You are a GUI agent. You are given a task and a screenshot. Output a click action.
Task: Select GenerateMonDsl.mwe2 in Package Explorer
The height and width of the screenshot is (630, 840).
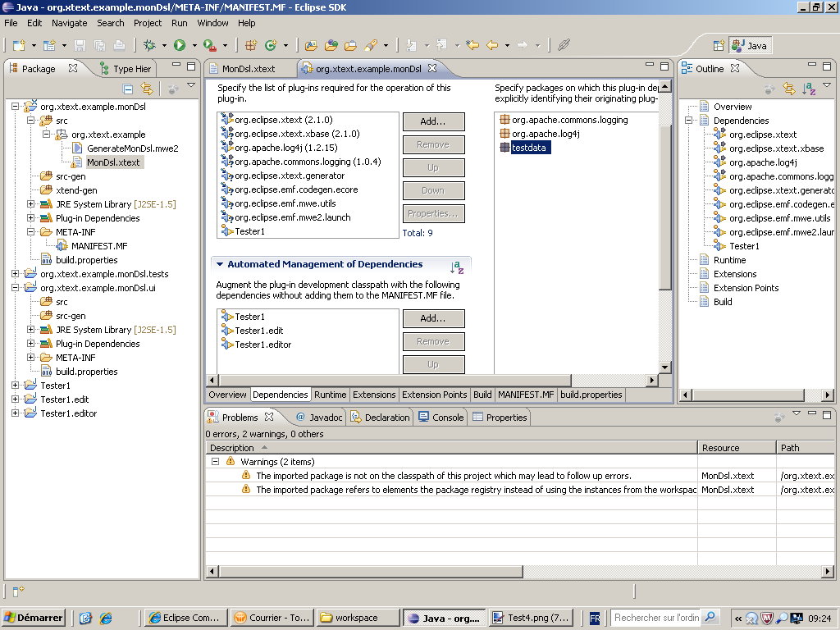(x=132, y=148)
